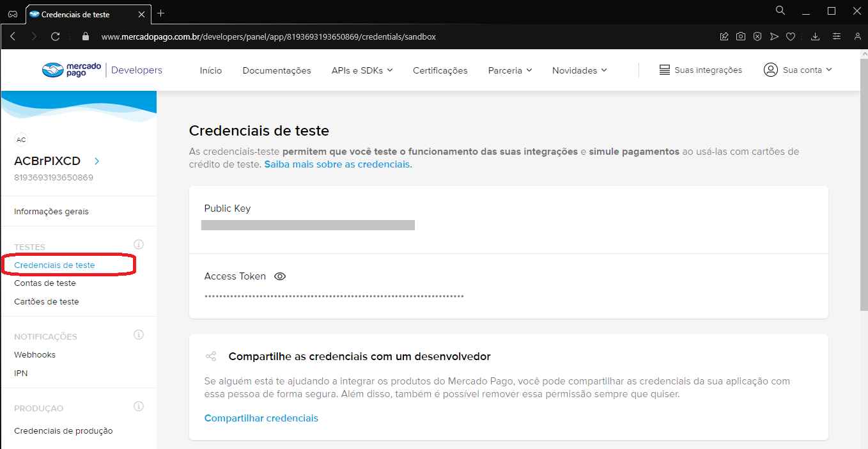Image resolution: width=868 pixels, height=449 pixels.
Task: Expand the APIs e SDKs menu
Action: [362, 70]
